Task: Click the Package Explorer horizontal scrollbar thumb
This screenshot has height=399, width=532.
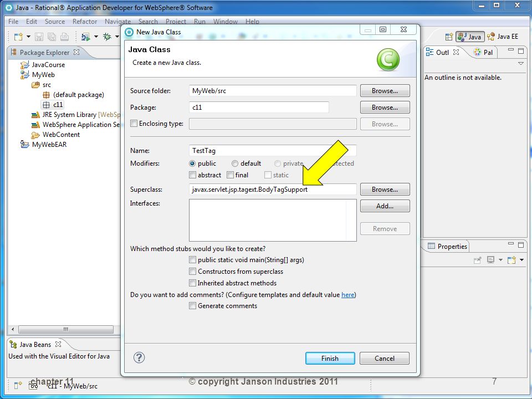Action: click(66, 329)
